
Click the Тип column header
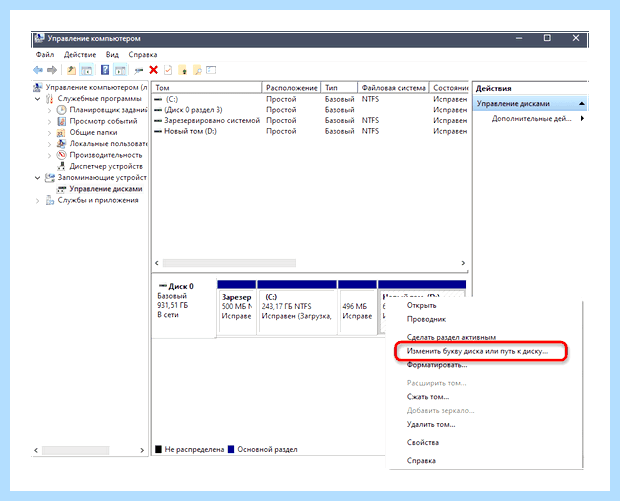tap(339, 88)
